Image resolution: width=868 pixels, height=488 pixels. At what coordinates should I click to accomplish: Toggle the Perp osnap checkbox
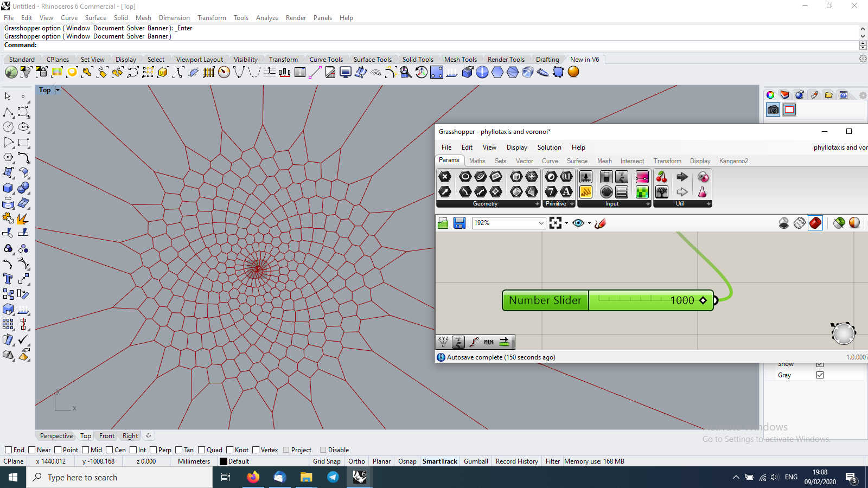(x=154, y=450)
